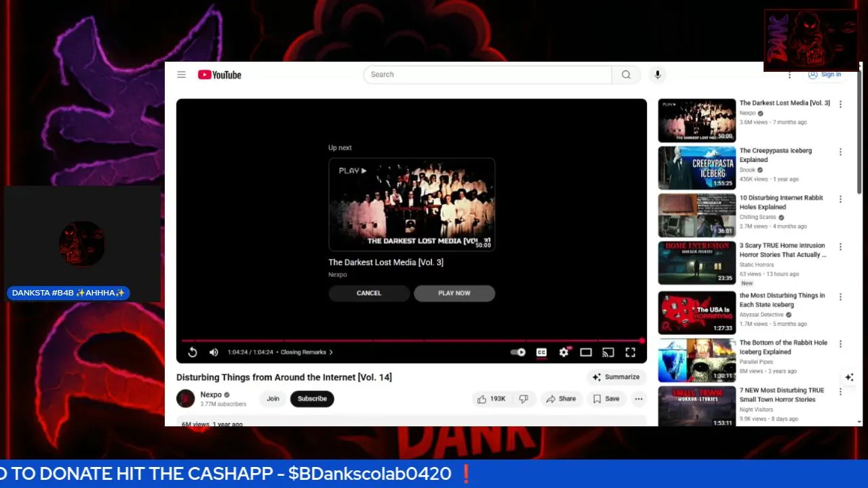Screen dimensions: 868x488
Task: Click the Snook channel name
Action: [747, 170]
